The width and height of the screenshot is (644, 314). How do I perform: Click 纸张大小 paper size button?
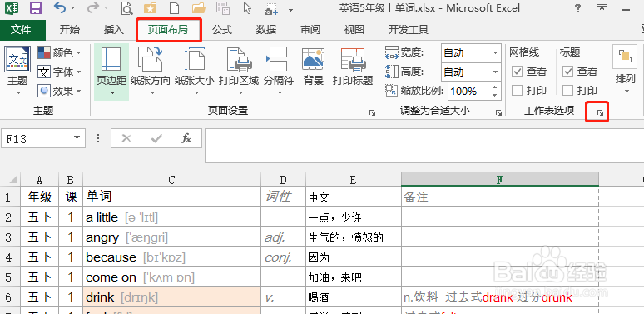pos(195,72)
